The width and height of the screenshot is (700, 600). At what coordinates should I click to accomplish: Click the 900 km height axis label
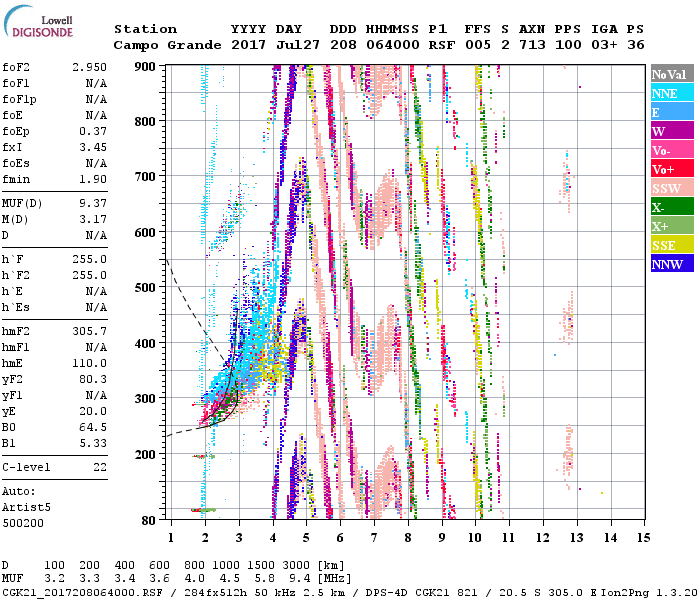coord(145,67)
